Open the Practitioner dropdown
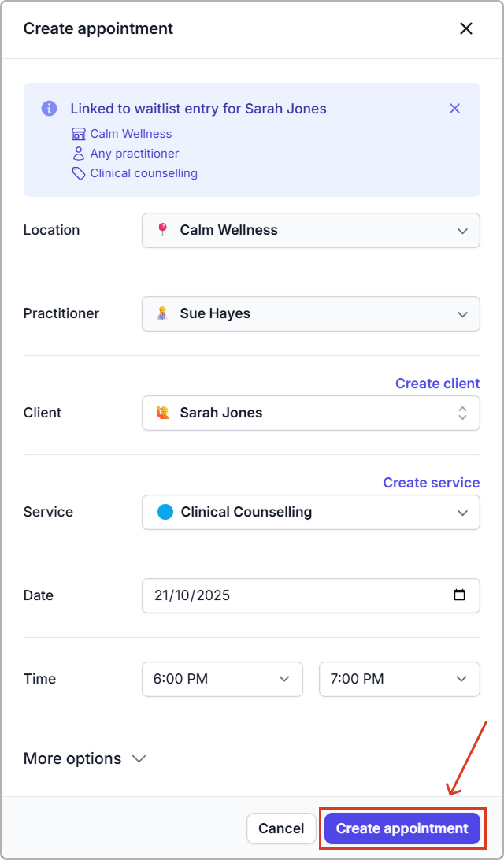Viewport: 504px width, 860px height. point(310,313)
